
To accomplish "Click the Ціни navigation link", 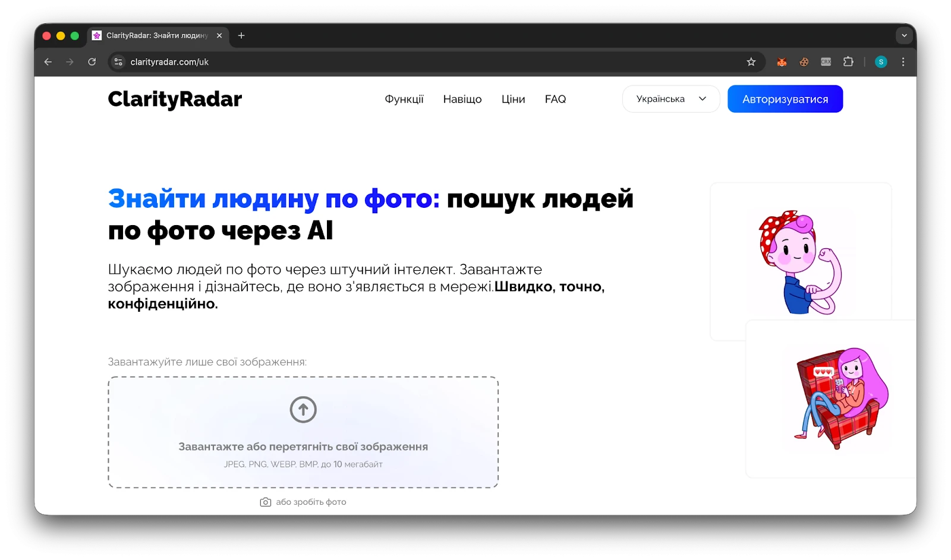I will (x=513, y=99).
